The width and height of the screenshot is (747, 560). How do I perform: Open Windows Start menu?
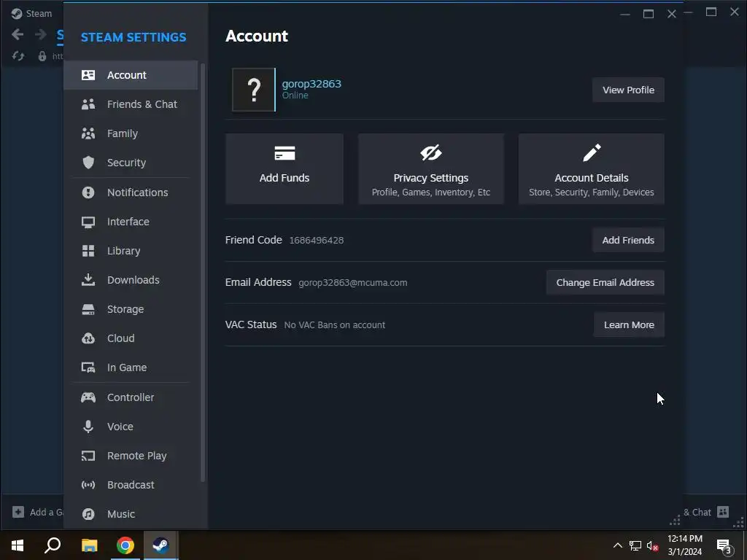(x=18, y=545)
